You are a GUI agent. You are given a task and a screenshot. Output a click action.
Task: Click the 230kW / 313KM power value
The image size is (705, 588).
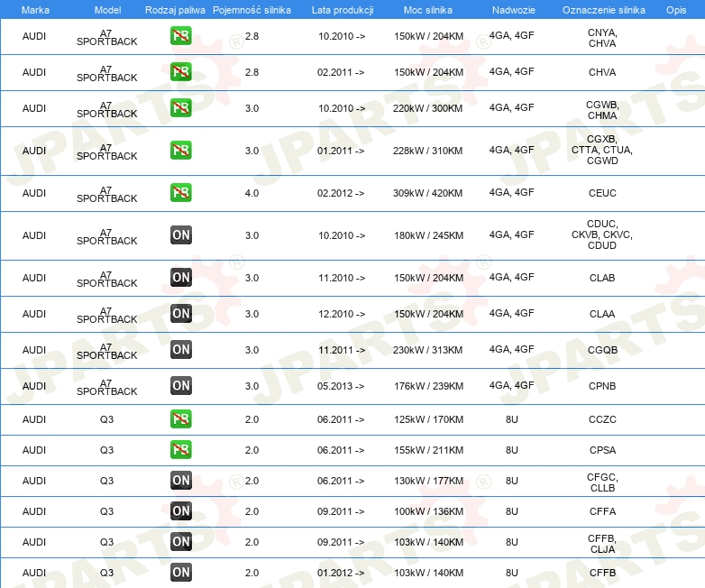pyautogui.click(x=428, y=350)
